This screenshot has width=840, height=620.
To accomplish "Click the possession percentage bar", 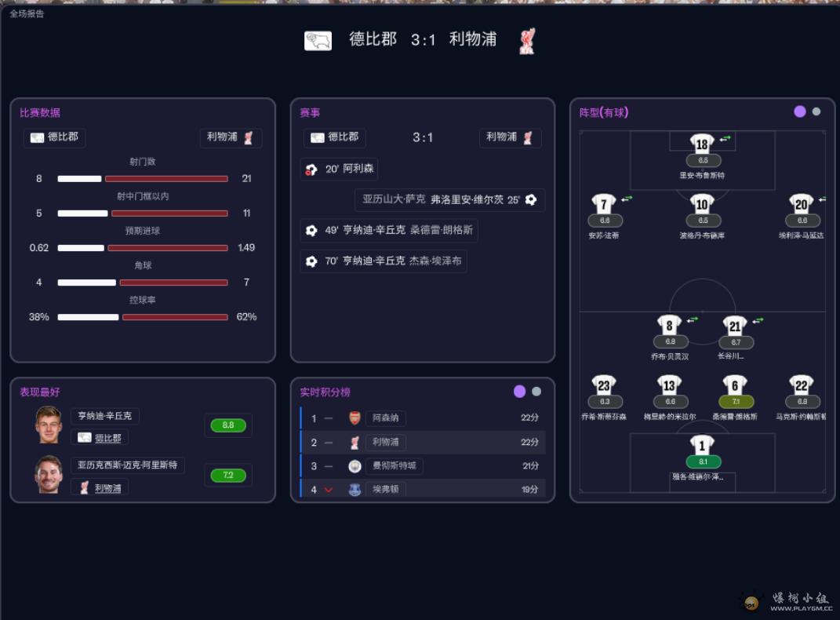I will pos(143,317).
